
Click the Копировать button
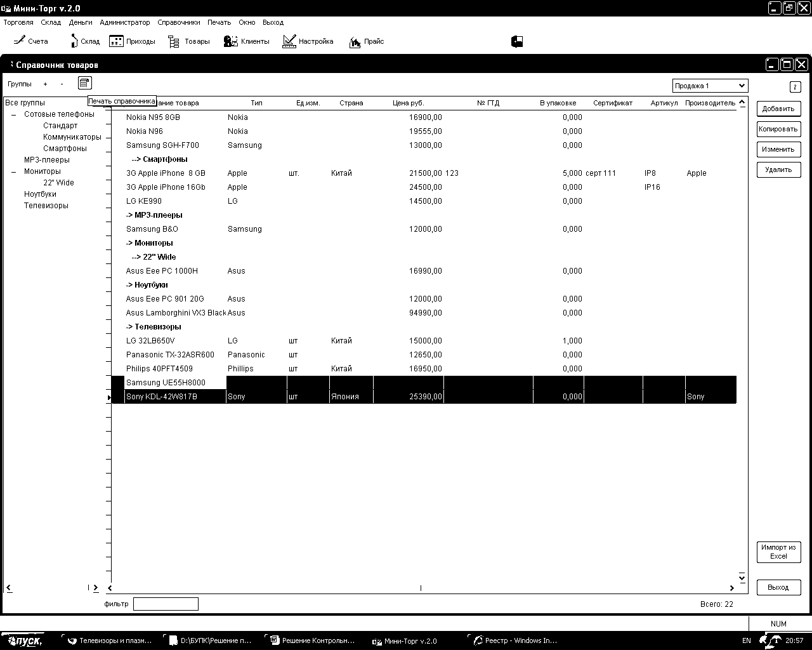point(778,129)
